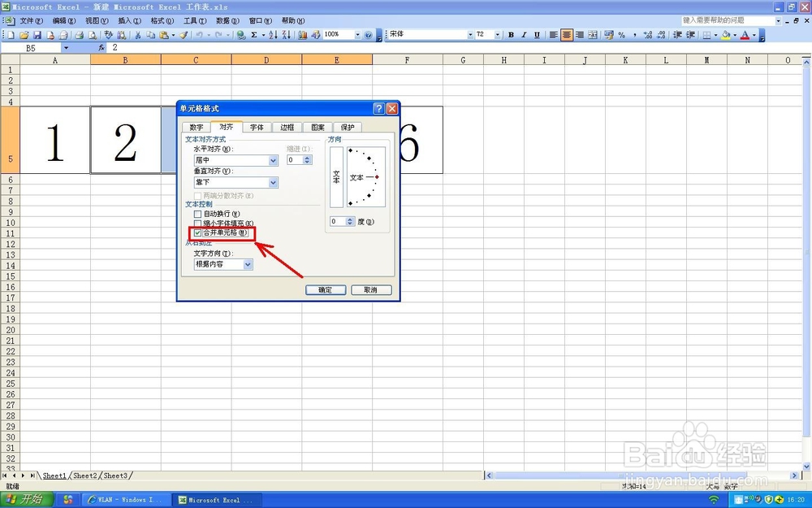Click the Underline U icon

(x=537, y=35)
